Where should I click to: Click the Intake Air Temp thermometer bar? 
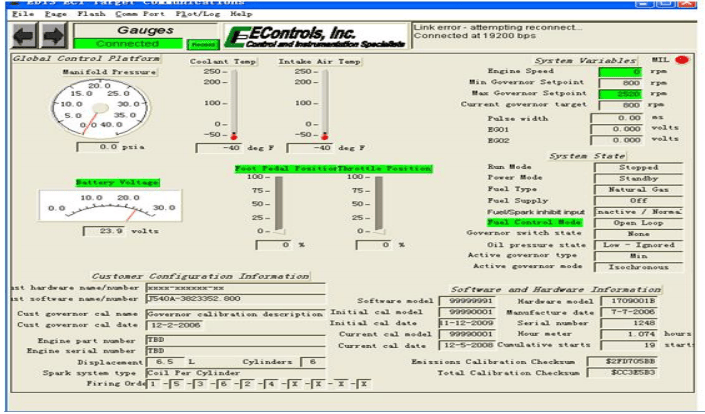pos(325,104)
